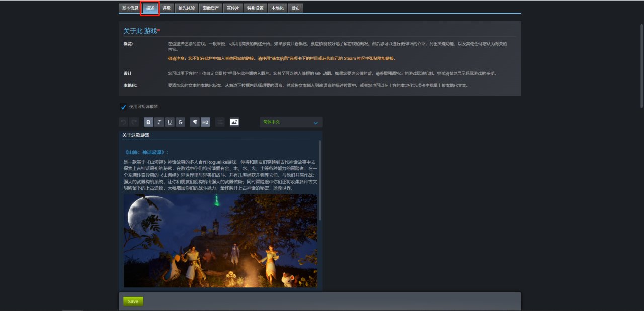
Task: Click the campfire image in editor
Action: point(220,241)
